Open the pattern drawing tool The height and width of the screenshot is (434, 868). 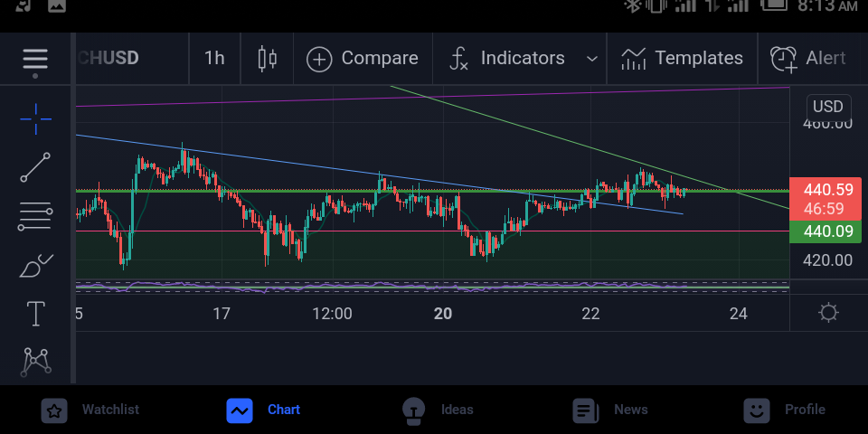coord(35,362)
